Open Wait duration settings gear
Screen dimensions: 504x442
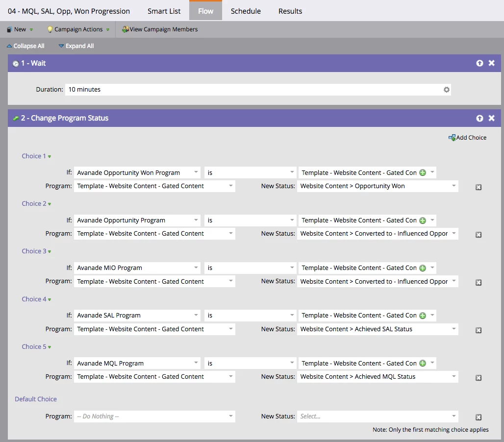447,90
